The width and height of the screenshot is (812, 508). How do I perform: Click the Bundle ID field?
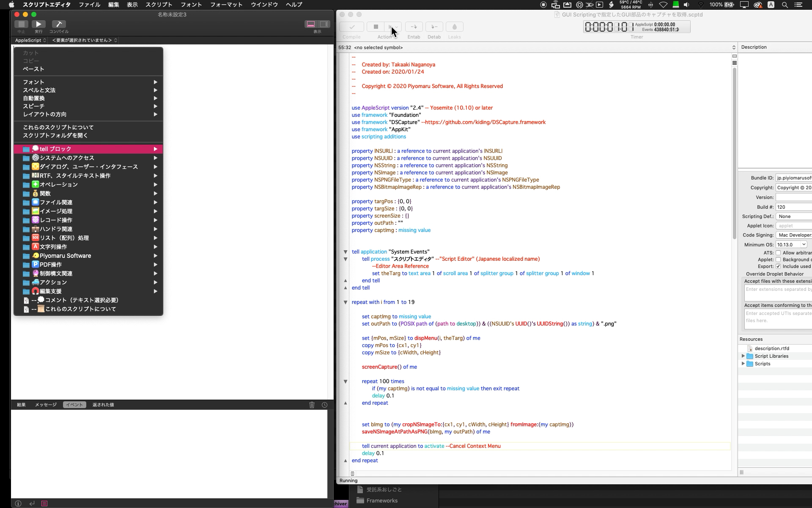[794, 178]
